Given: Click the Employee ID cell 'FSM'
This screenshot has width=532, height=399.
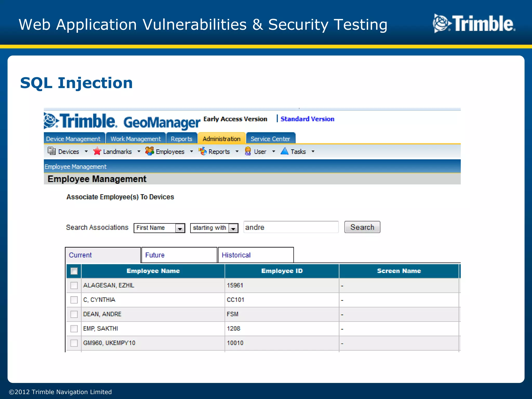Looking at the screenshot, I should point(232,314).
